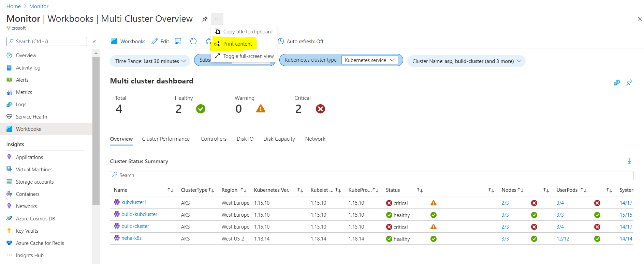This screenshot has height=264, width=644.
Task: Open the Home breadcrumb link
Action: point(14,6)
